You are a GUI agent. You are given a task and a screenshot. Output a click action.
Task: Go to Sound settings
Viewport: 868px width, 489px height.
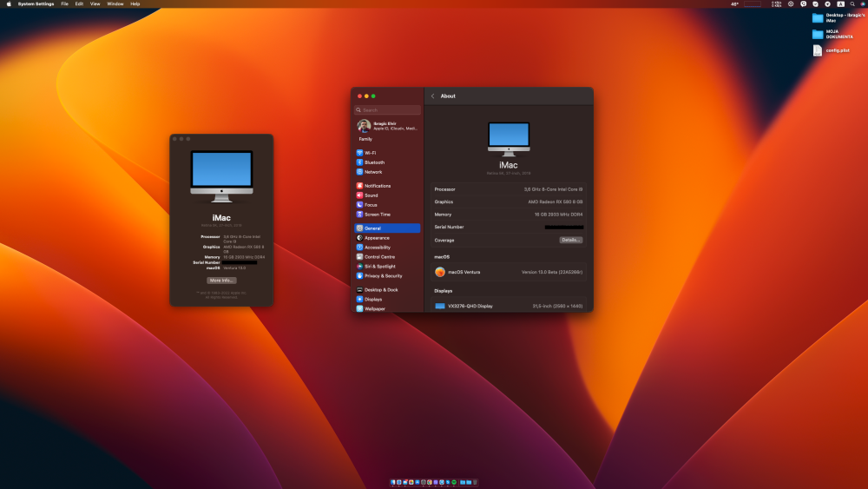[386, 195]
